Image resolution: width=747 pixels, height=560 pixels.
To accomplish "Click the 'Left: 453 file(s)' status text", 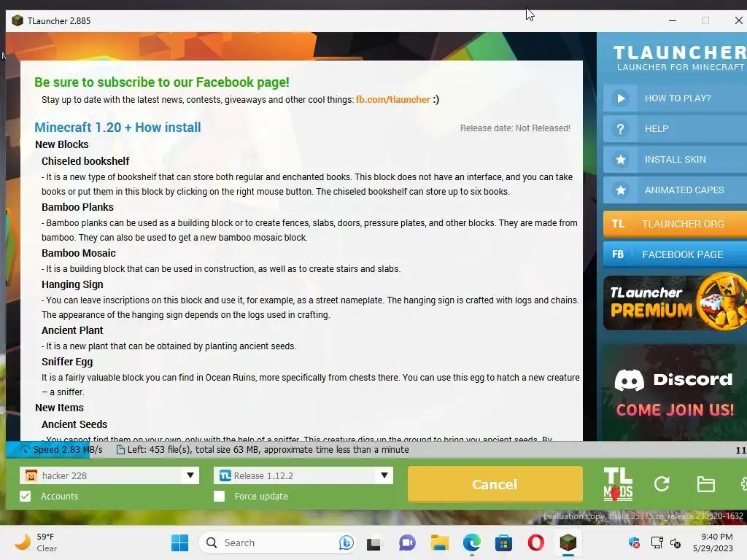I will tap(268, 449).
